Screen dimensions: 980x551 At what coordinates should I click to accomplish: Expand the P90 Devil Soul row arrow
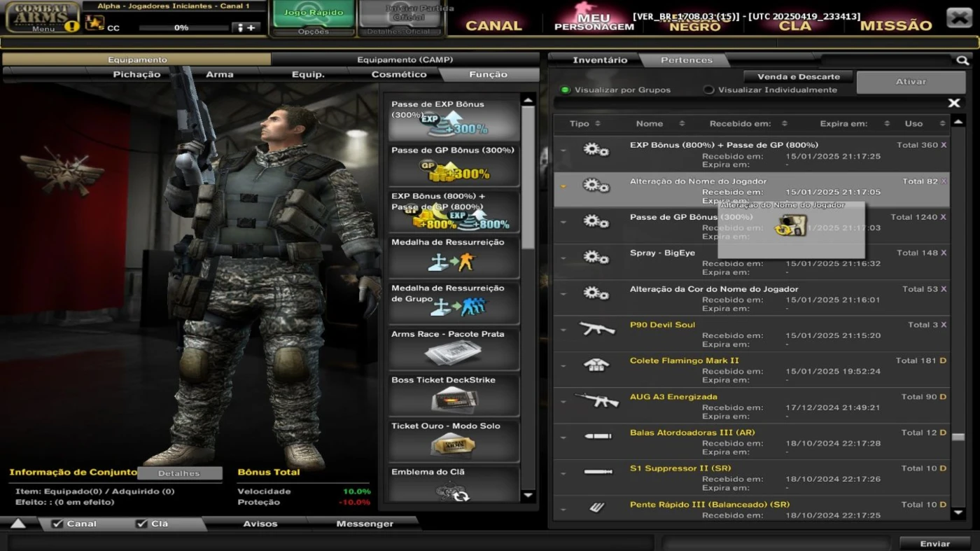coord(563,330)
